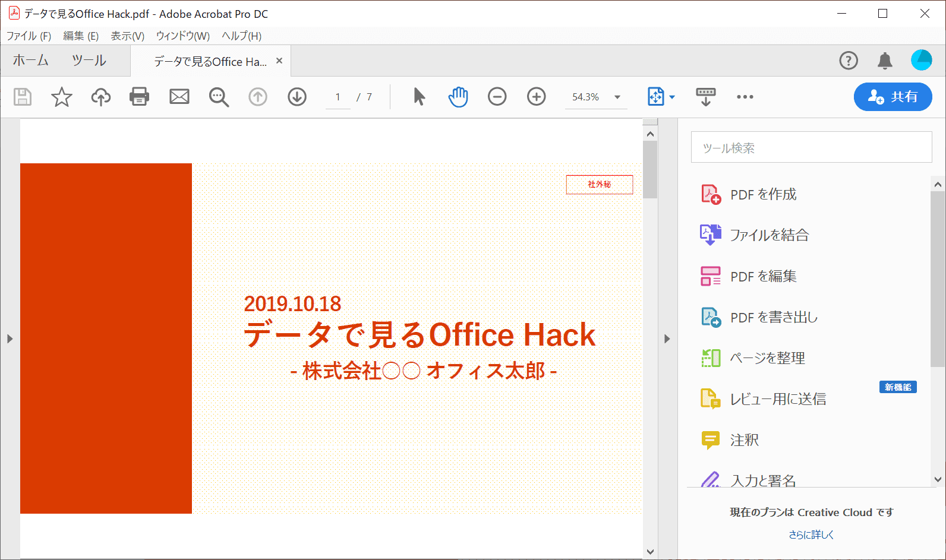Click the document vertical scrollbar thumb
This screenshot has height=560, width=946.
pos(650,170)
